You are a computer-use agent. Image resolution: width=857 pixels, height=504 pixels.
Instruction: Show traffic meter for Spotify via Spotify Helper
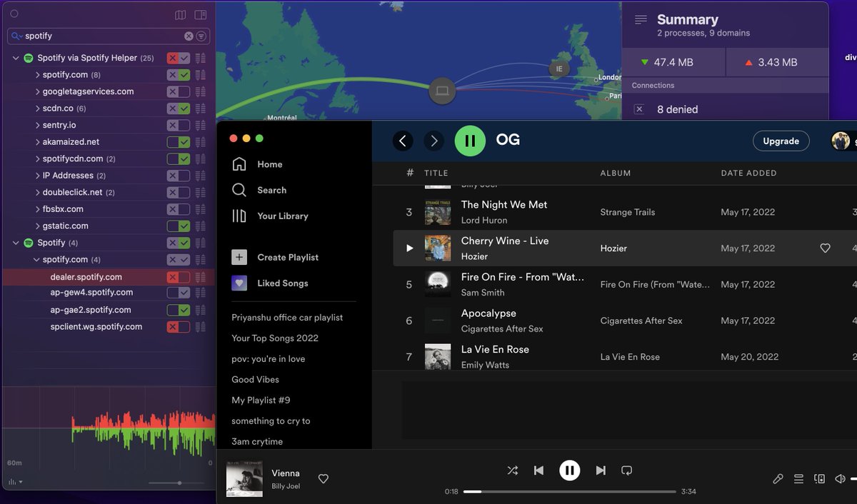[201, 58]
